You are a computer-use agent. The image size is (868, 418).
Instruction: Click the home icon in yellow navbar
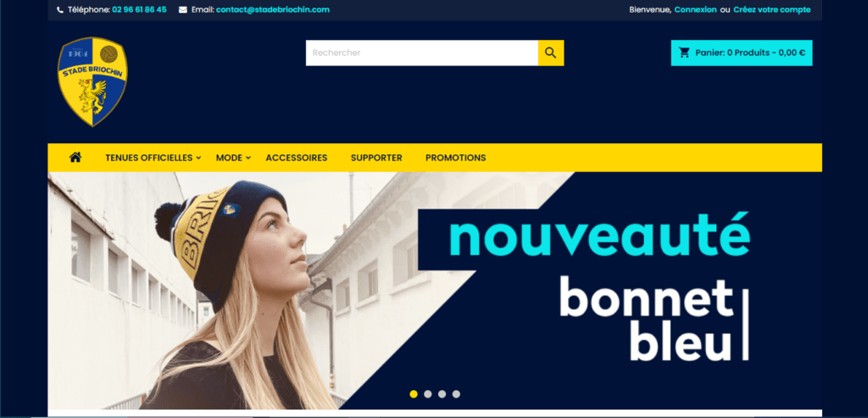[75, 157]
